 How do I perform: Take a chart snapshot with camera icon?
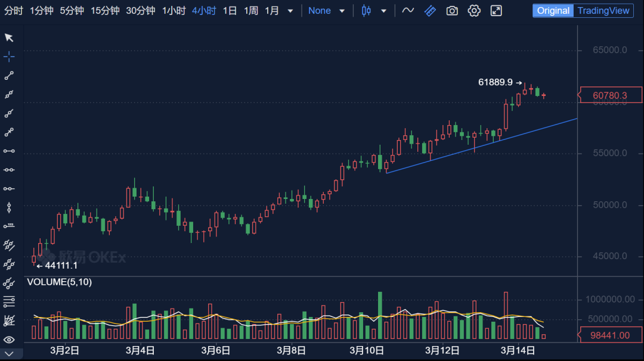point(452,11)
